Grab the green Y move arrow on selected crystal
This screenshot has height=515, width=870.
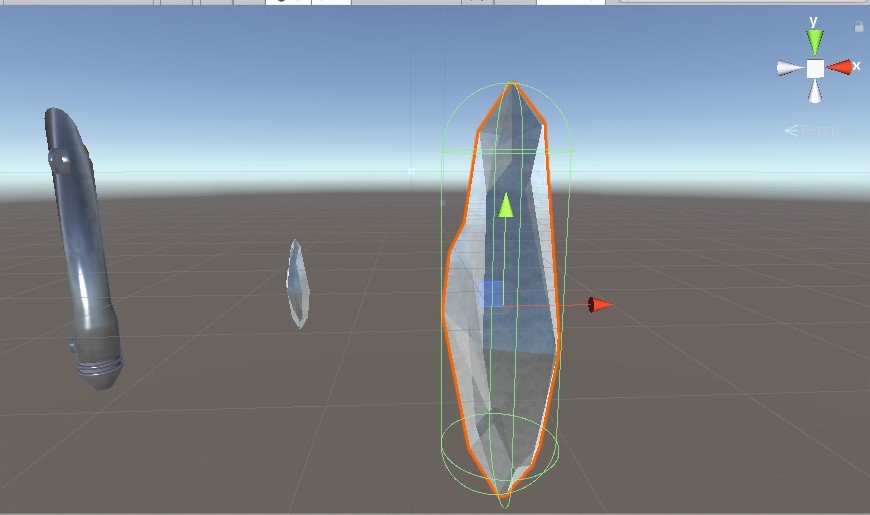click(x=505, y=205)
